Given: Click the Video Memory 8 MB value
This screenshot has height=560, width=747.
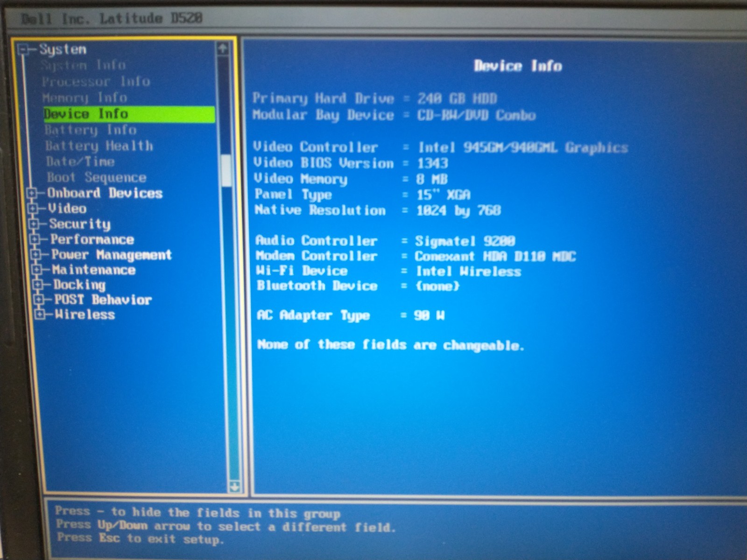Looking at the screenshot, I should click(x=432, y=179).
